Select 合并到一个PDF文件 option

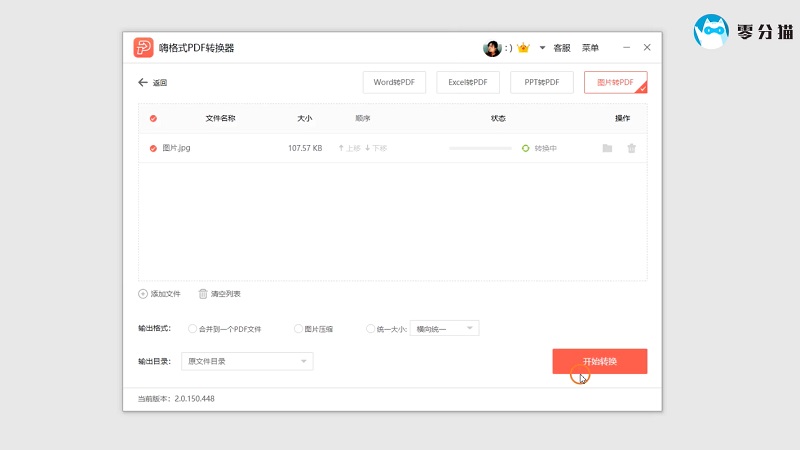point(224,329)
